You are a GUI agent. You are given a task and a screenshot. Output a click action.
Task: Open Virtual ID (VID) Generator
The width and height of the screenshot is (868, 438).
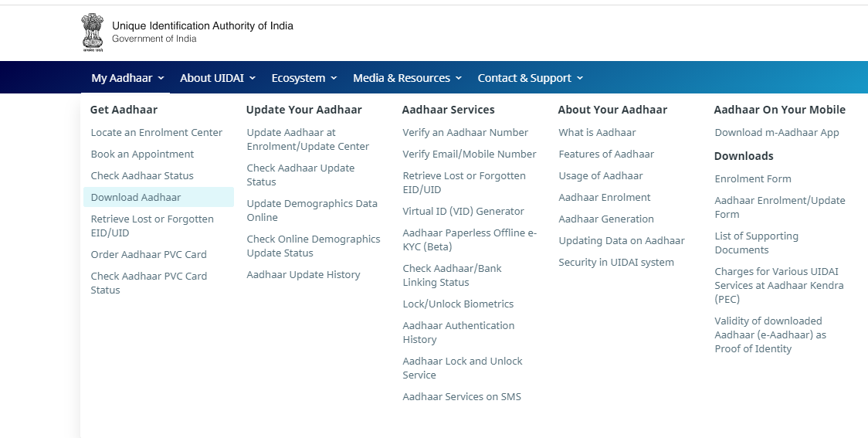[x=463, y=211]
